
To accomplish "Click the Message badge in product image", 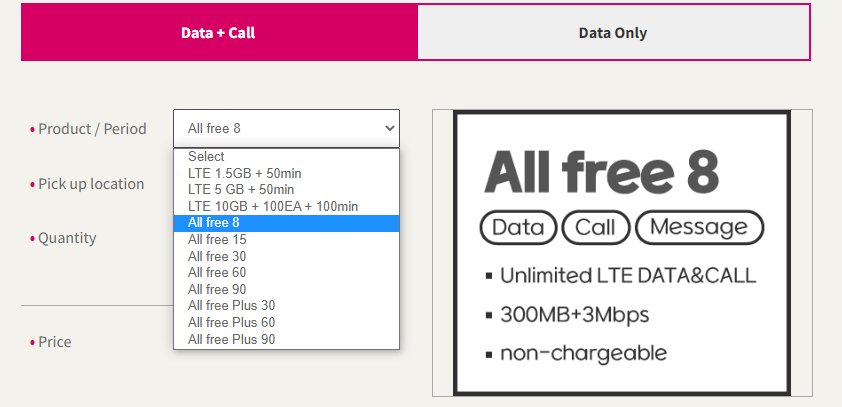I will pos(698,227).
